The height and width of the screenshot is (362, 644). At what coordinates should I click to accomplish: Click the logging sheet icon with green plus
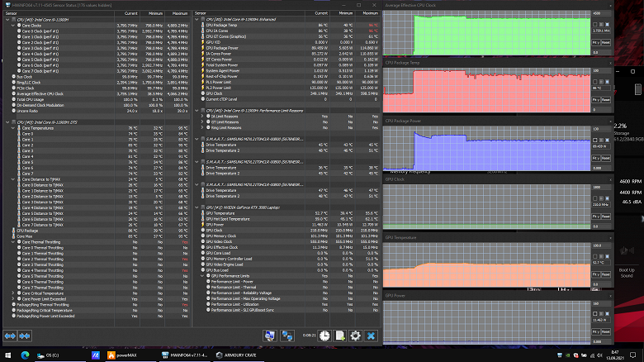pyautogui.click(x=340, y=336)
